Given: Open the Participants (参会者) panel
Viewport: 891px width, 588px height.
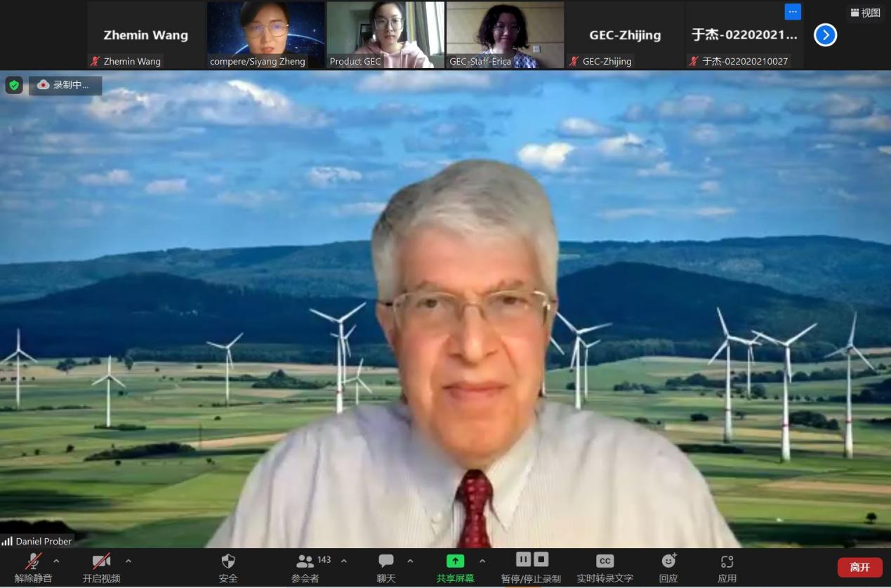Looking at the screenshot, I should tap(305, 561).
